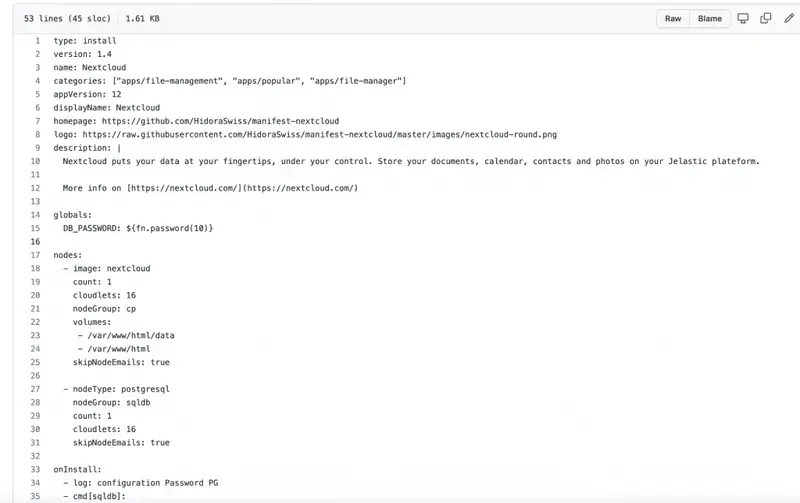Copy raw file contents icon
This screenshot has width=800, height=503.
766,19
